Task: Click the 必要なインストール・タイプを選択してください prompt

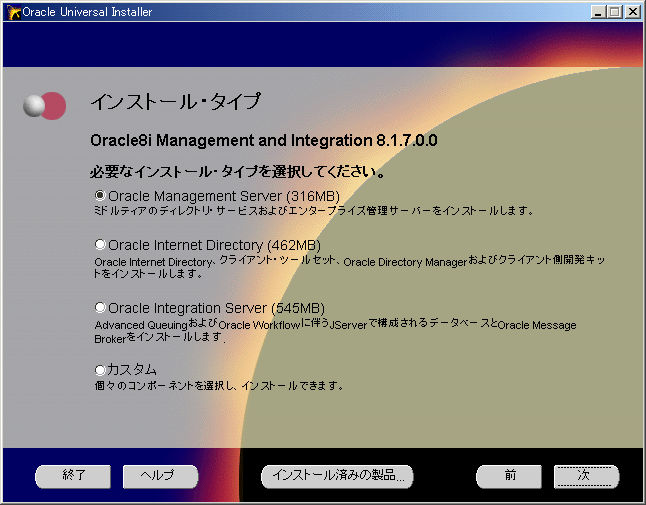Action: (x=237, y=171)
